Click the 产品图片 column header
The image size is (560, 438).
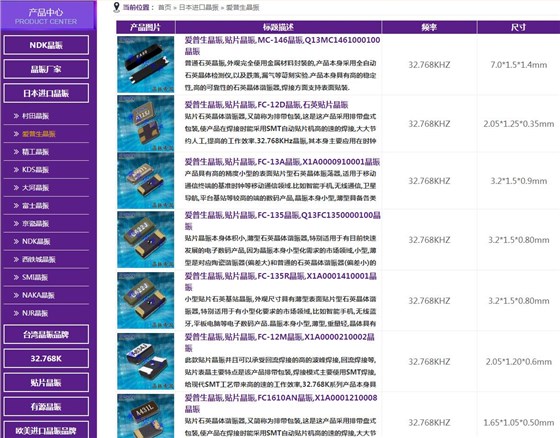(146, 27)
